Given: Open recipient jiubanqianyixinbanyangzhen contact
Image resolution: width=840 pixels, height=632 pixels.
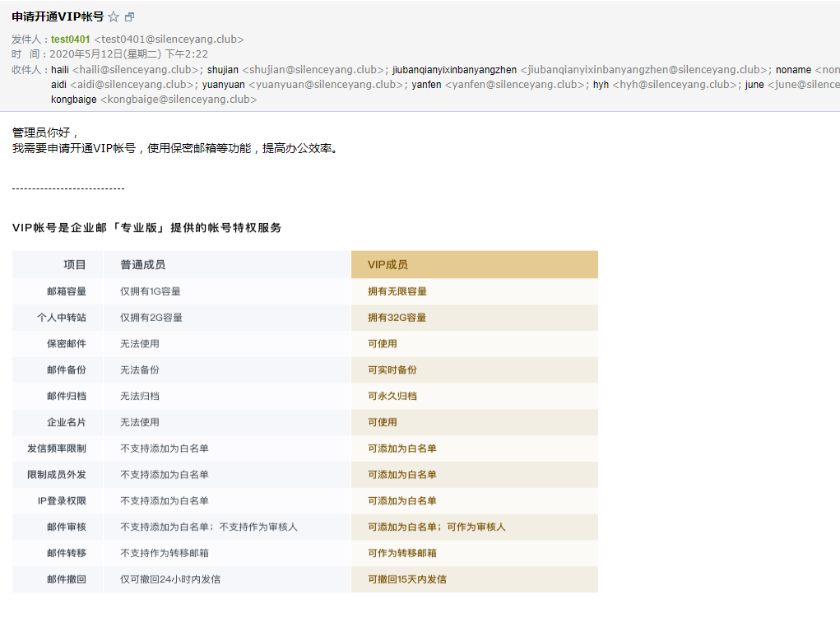Looking at the screenshot, I should coord(455,70).
